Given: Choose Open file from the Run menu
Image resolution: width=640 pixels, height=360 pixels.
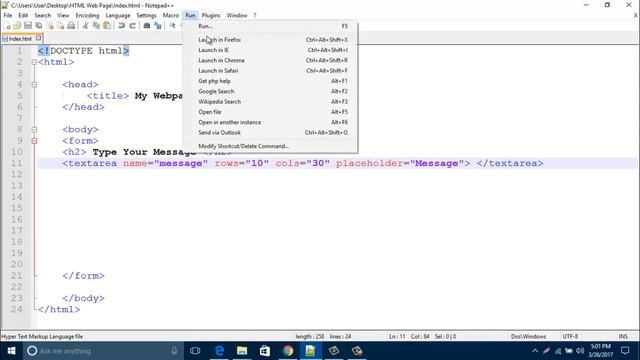Looking at the screenshot, I should coord(270,112).
